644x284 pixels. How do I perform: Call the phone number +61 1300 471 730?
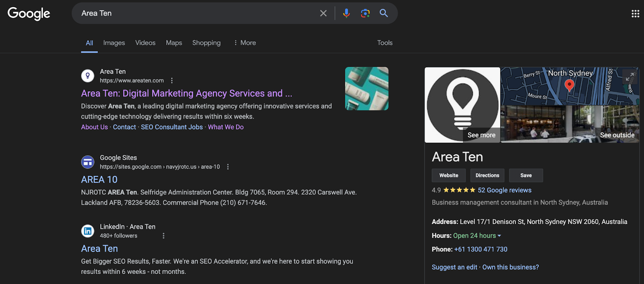(x=481, y=249)
